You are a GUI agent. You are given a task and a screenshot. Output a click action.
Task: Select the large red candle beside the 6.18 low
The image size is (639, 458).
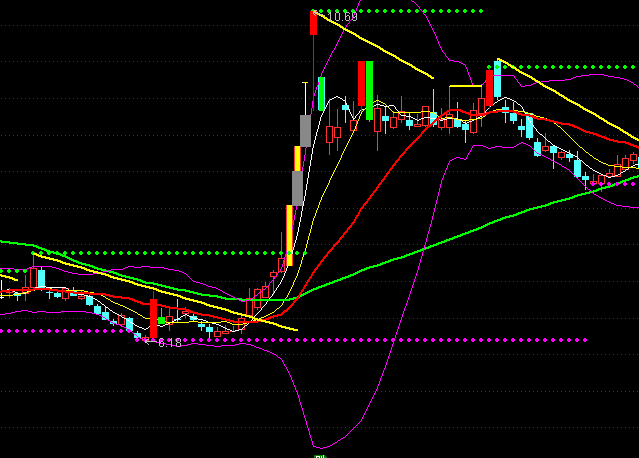153,318
